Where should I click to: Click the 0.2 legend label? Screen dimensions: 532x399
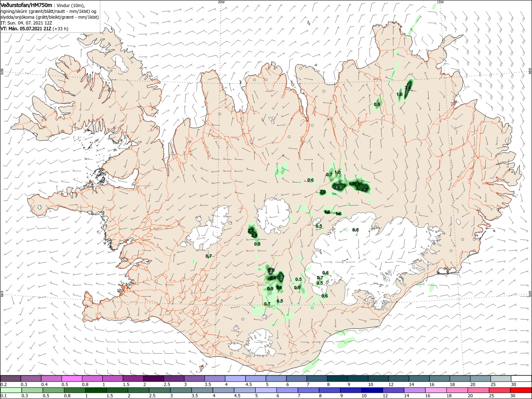click(x=3, y=384)
